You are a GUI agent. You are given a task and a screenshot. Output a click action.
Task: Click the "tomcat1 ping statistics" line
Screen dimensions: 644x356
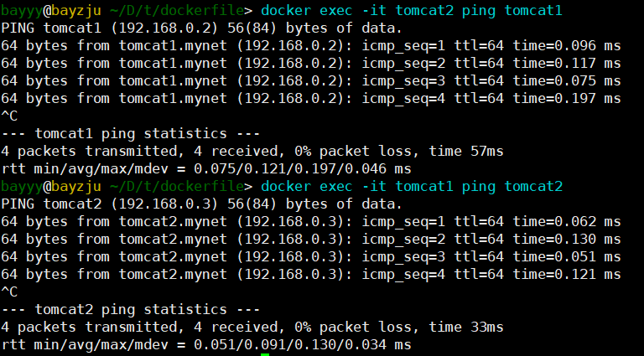point(131,133)
